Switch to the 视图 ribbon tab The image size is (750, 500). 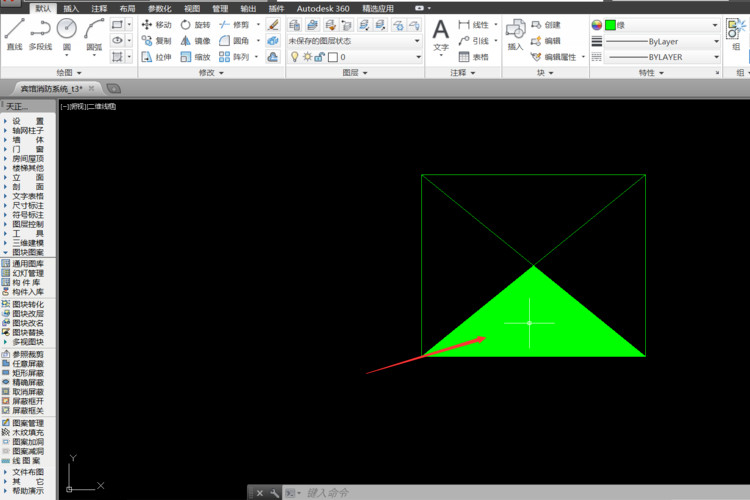coord(192,9)
